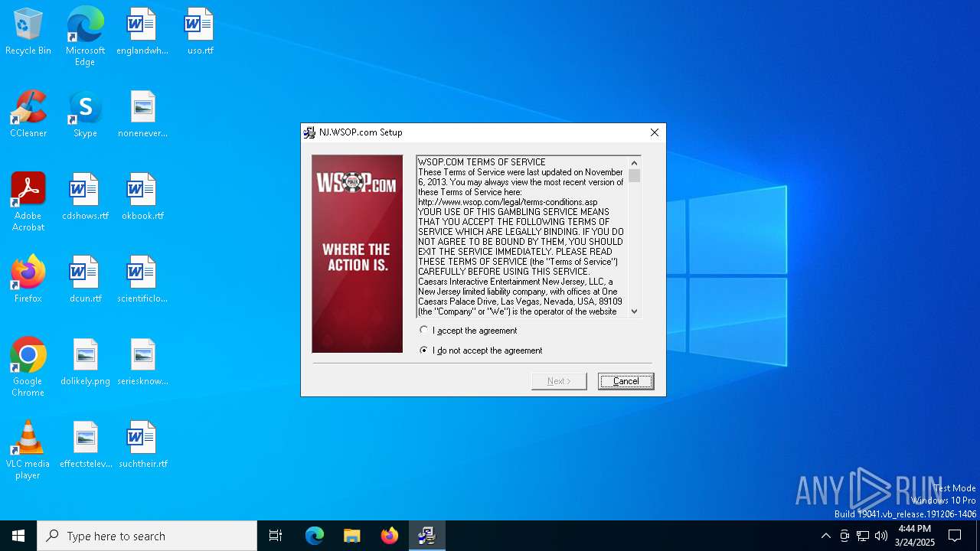This screenshot has width=980, height=551.
Task: Select the effectstelev... image file icon
Action: (85, 445)
